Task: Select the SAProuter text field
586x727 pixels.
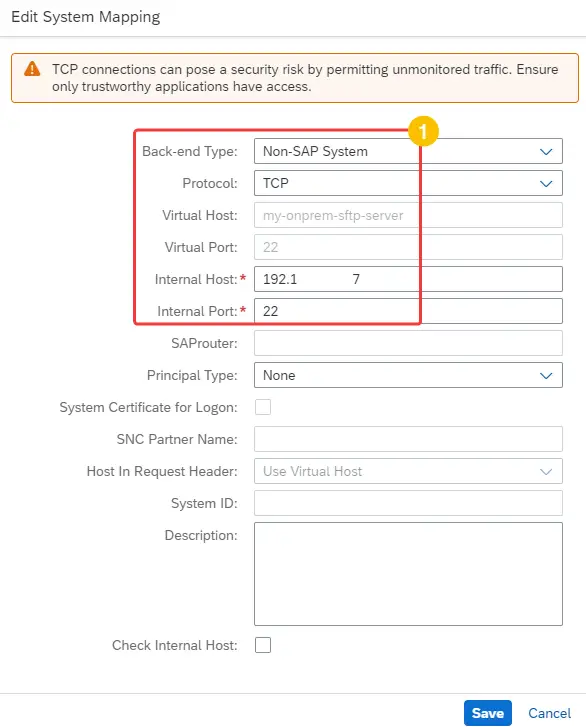Action: coord(408,343)
